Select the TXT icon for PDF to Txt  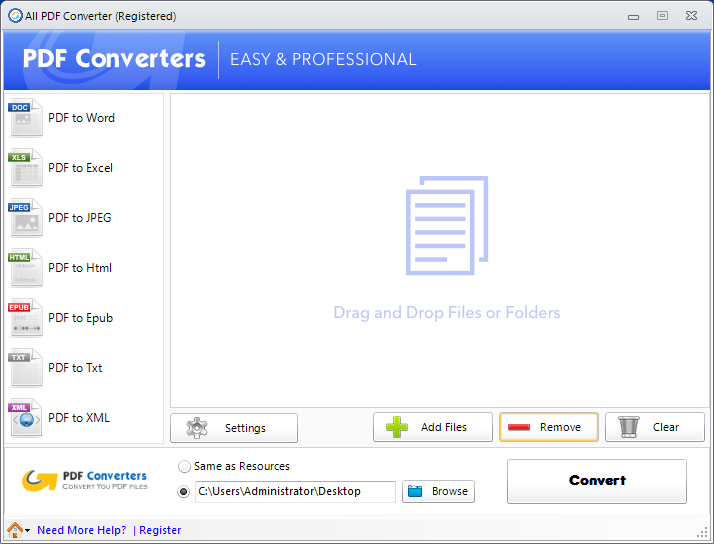pos(26,368)
